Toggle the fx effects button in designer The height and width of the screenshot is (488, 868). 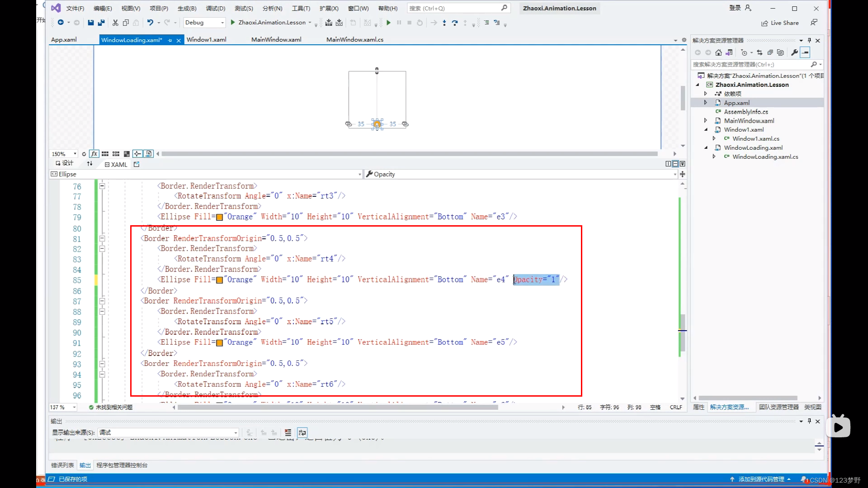[94, 154]
